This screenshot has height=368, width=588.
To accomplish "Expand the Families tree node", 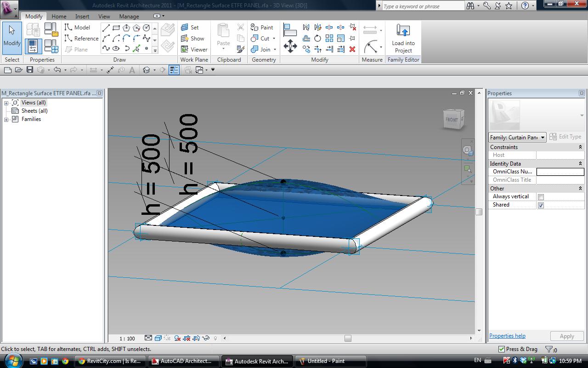I will tap(6, 120).
